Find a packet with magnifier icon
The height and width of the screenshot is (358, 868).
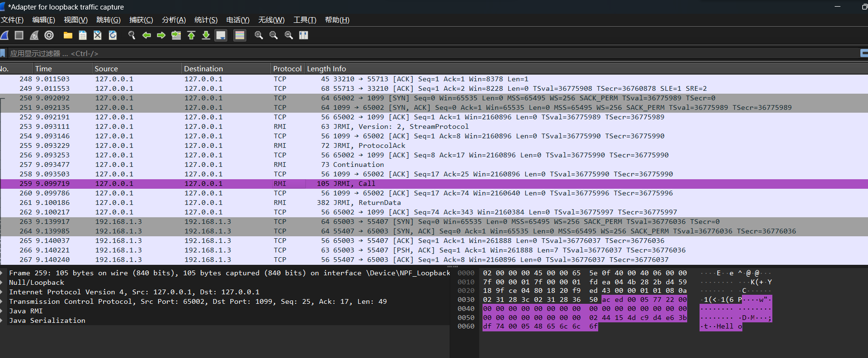132,35
